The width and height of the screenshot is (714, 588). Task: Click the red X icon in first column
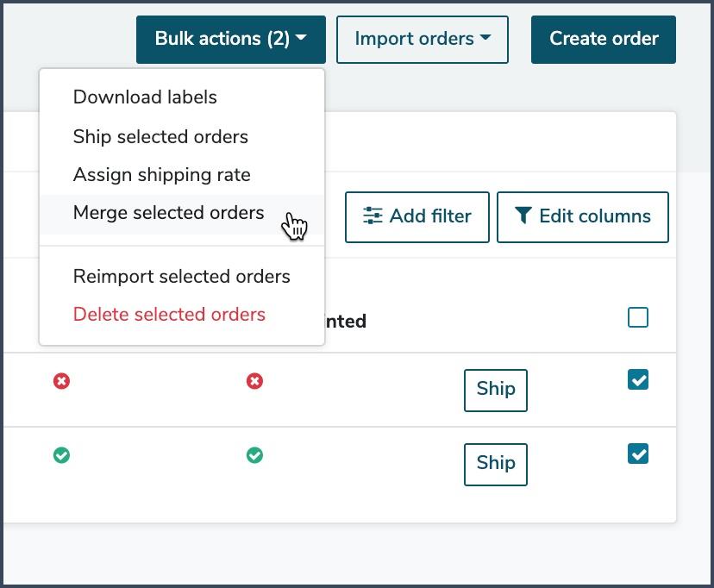(61, 381)
